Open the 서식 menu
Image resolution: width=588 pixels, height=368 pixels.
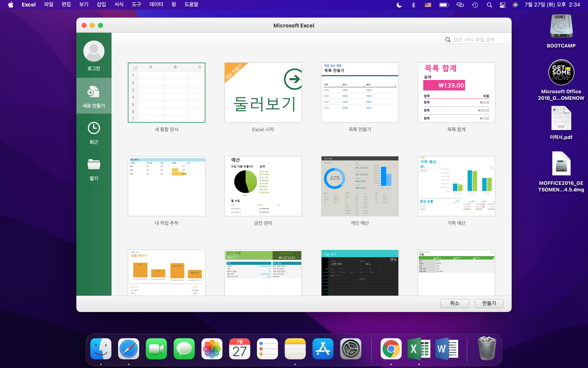coord(119,5)
